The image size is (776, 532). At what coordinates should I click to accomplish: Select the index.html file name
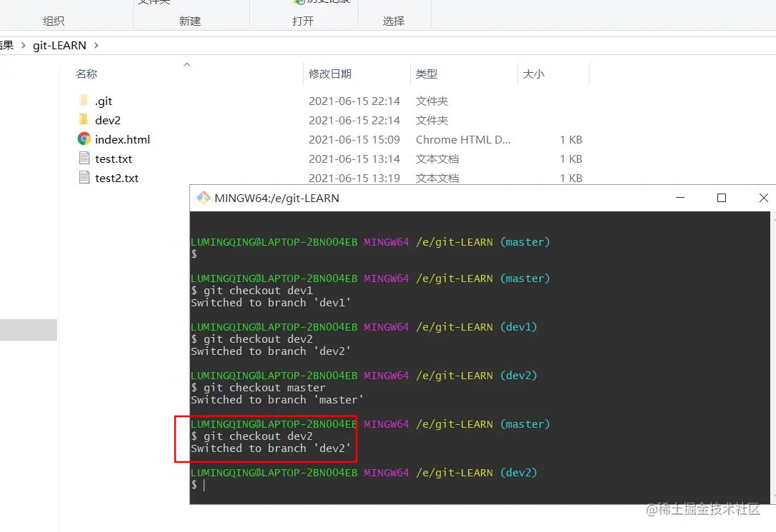coord(122,139)
